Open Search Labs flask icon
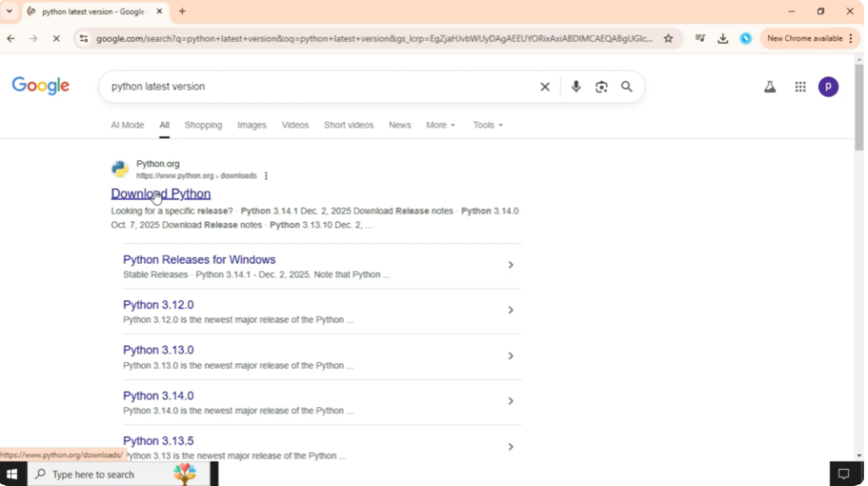The height and width of the screenshot is (486, 868). (770, 87)
